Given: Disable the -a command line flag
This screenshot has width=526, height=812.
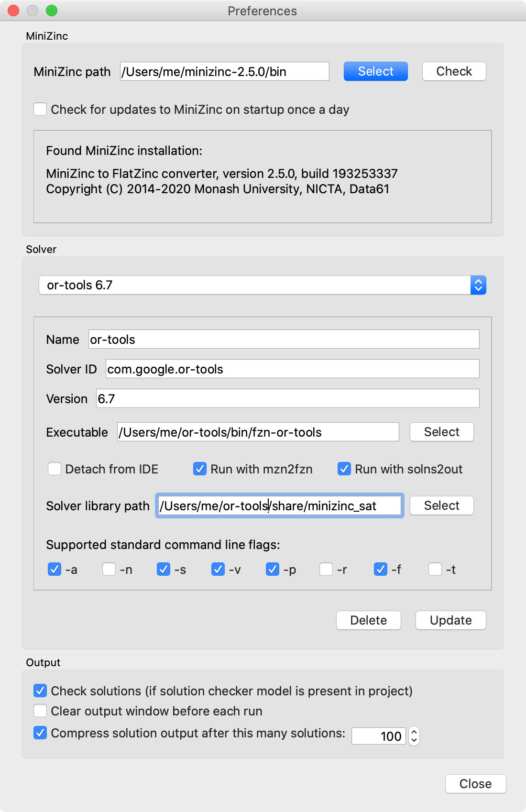Looking at the screenshot, I should (55, 569).
